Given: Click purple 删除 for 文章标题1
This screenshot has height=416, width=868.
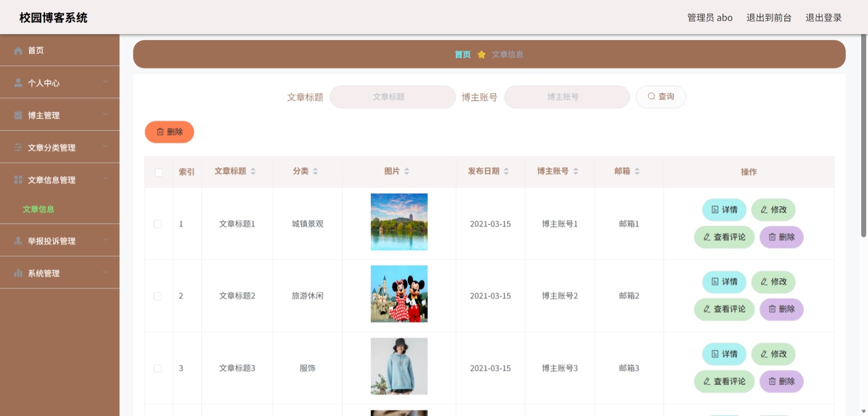Looking at the screenshot, I should pyautogui.click(x=781, y=237).
